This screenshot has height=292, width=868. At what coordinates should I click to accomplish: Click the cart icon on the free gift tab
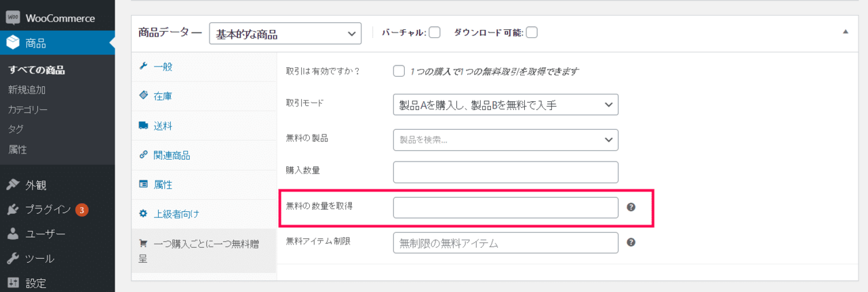(143, 242)
